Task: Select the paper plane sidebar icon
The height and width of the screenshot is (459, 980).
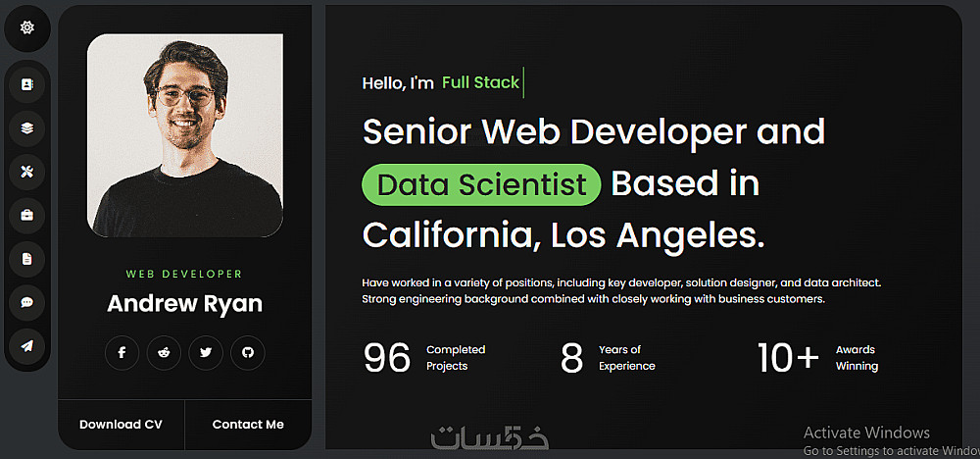Action: pos(27,345)
